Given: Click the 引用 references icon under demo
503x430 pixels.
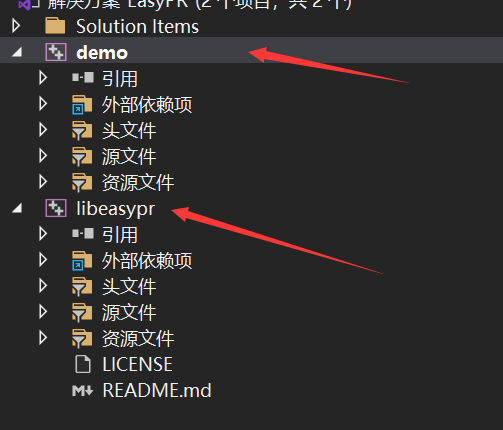Looking at the screenshot, I should [83, 78].
